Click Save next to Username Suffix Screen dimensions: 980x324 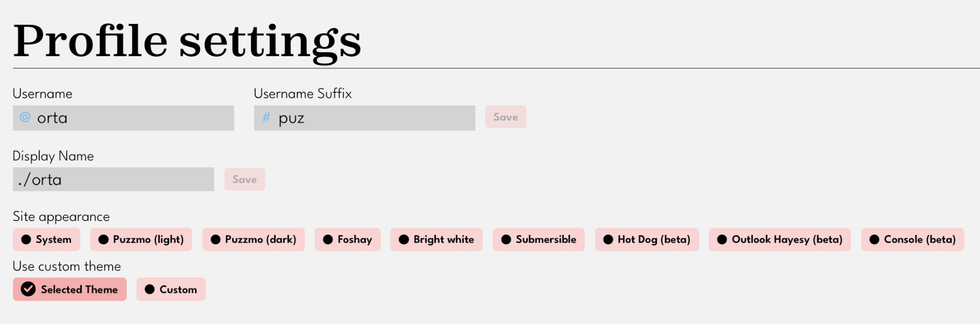505,117
